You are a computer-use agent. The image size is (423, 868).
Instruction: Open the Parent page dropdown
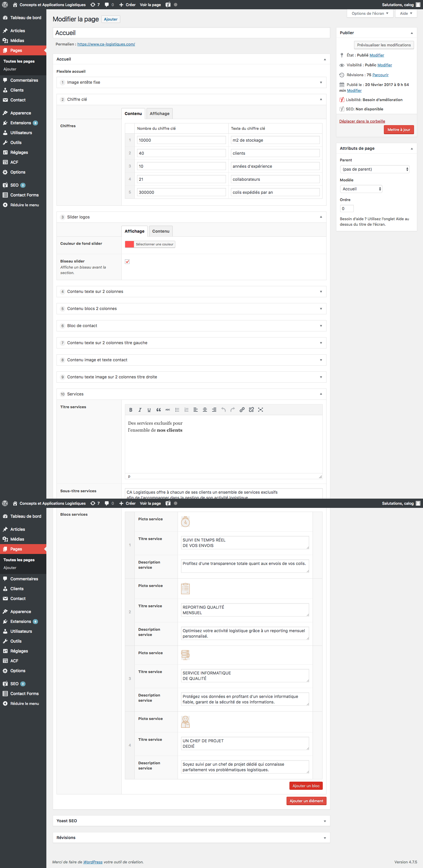click(x=374, y=169)
